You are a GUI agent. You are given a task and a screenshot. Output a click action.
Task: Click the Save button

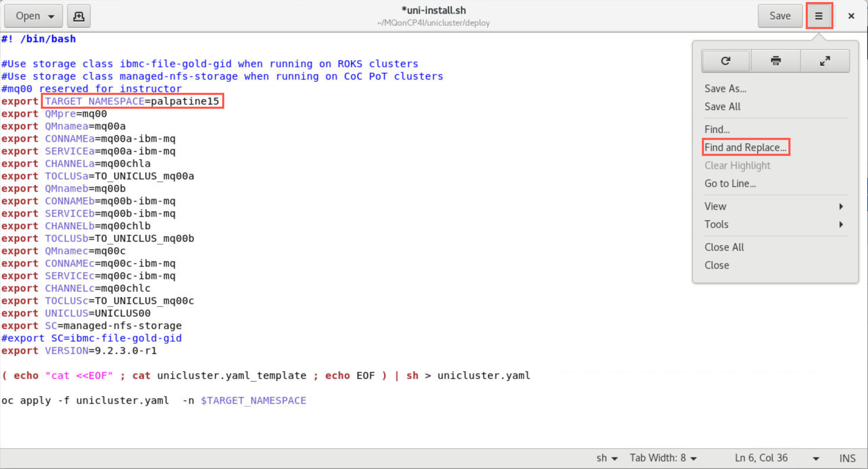click(780, 16)
